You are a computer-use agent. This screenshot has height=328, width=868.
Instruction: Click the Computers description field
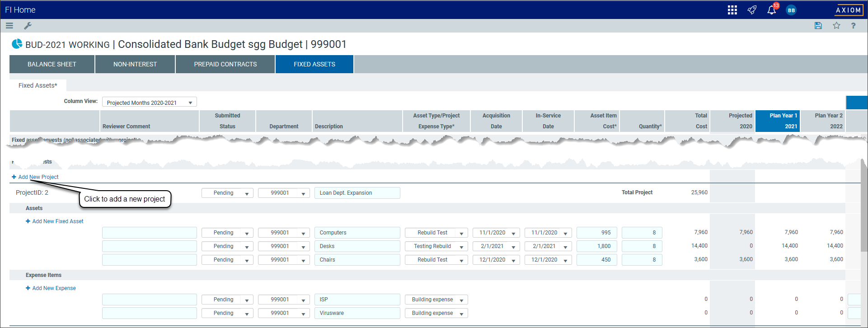[x=357, y=233]
